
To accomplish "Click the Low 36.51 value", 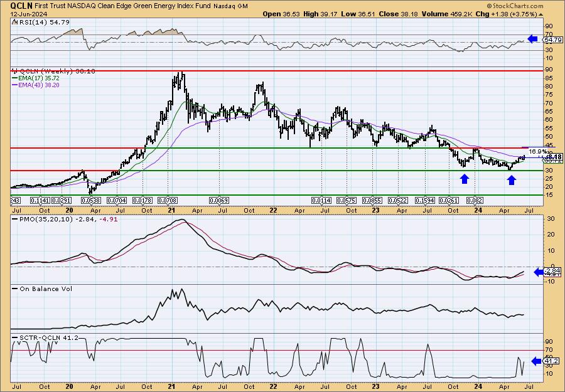I will (x=357, y=14).
